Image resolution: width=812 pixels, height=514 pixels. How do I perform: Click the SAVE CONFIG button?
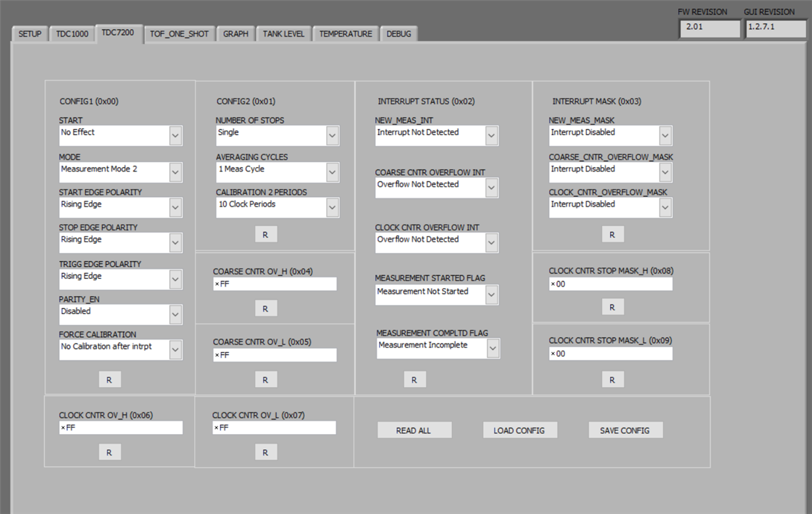point(626,430)
